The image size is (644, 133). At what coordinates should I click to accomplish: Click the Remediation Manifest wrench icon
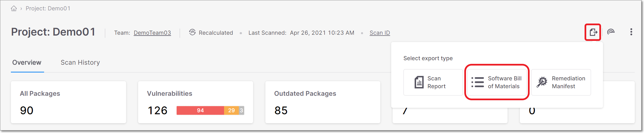click(x=542, y=82)
